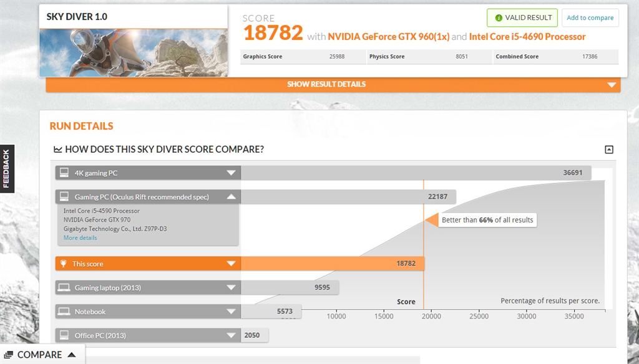
Task: Click the Combined Score value 17386
Action: 589,57
